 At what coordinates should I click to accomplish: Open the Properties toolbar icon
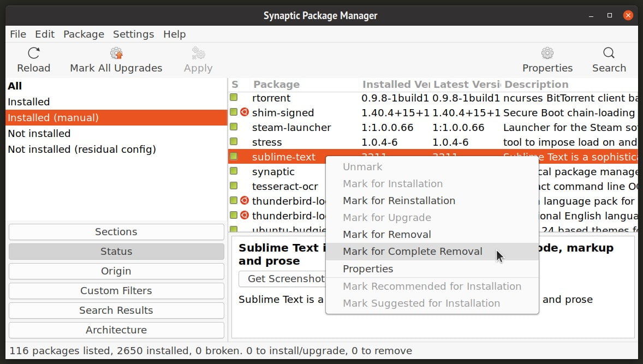click(x=547, y=53)
